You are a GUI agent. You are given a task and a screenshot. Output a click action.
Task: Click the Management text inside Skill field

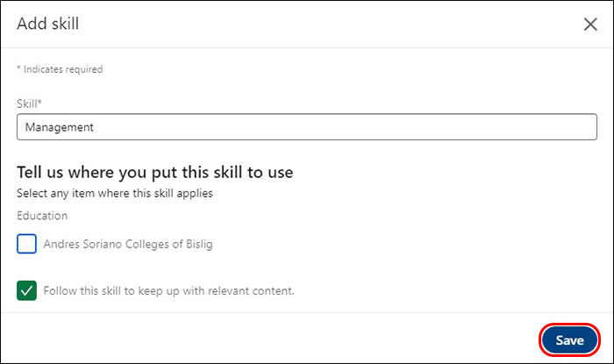pyautogui.click(x=59, y=127)
